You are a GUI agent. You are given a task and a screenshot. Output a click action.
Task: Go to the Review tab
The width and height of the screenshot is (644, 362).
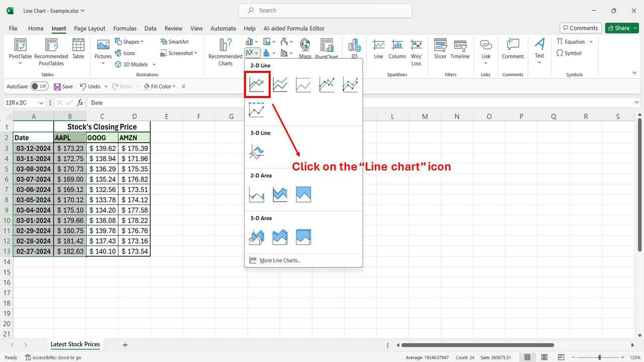(174, 29)
